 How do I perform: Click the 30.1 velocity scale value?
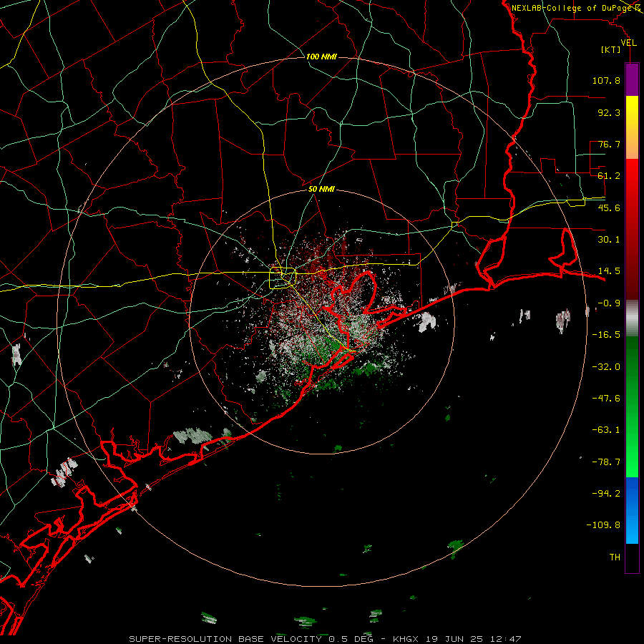609,240
